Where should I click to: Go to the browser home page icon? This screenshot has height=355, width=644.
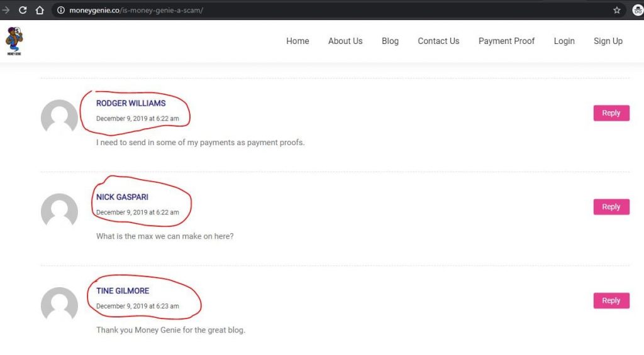tap(40, 10)
